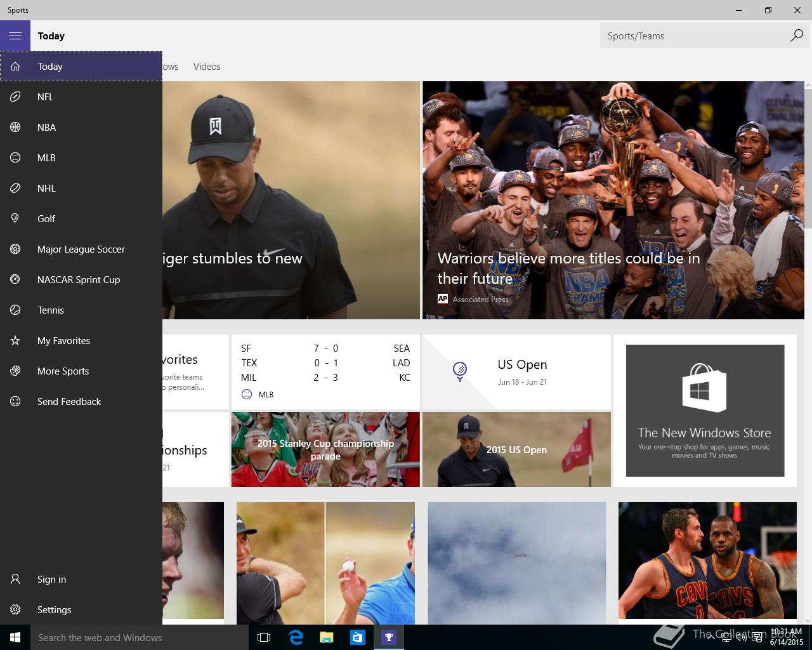Click the scrollbar up arrow

(x=808, y=85)
